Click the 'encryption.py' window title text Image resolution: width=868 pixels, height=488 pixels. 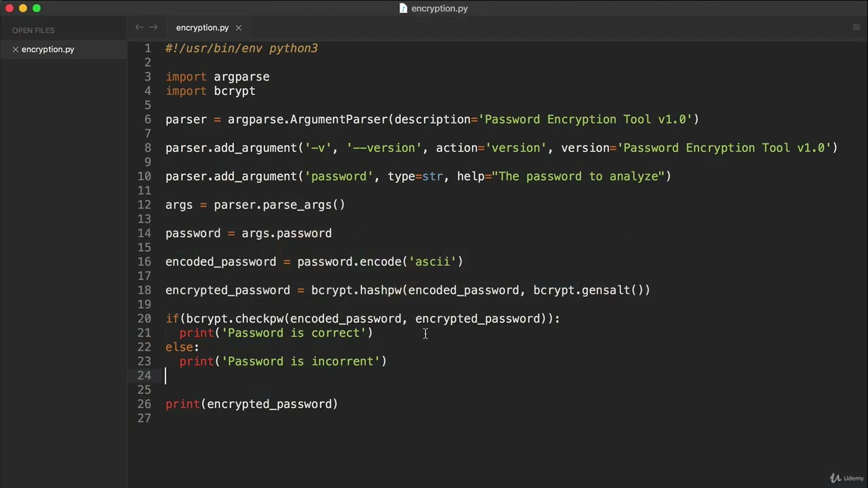[x=439, y=9]
